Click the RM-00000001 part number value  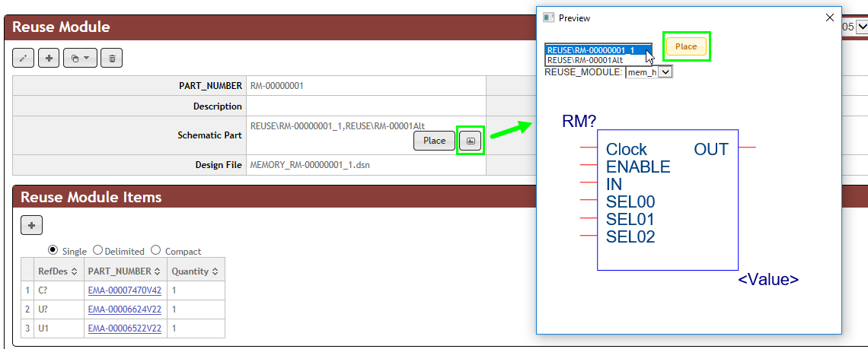(277, 86)
